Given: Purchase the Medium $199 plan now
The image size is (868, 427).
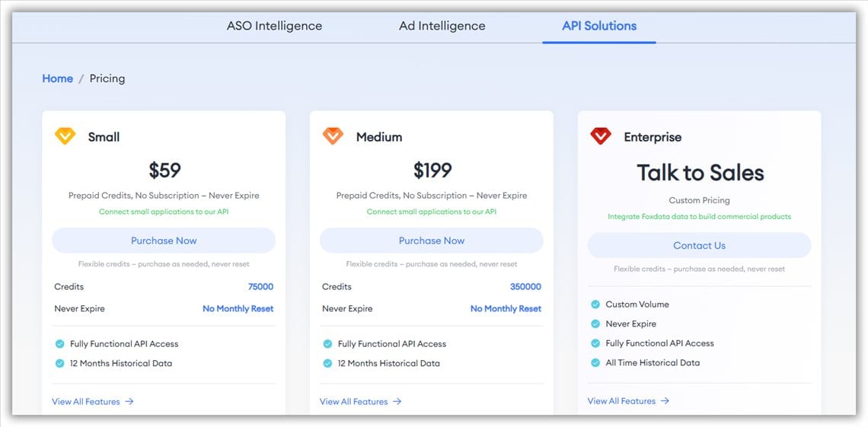Looking at the screenshot, I should 432,241.
